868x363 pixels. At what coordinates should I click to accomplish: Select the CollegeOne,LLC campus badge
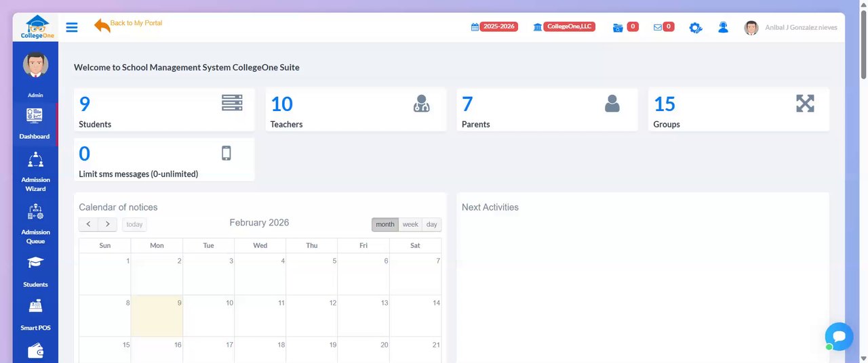[x=570, y=26]
